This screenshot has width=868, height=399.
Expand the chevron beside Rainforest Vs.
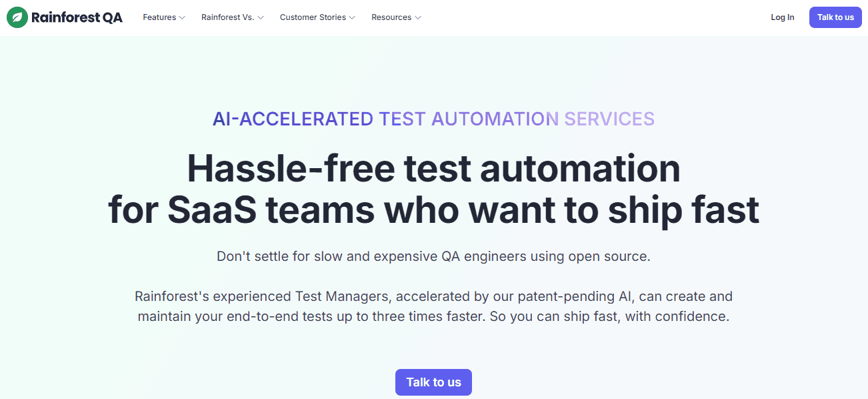[x=261, y=17]
